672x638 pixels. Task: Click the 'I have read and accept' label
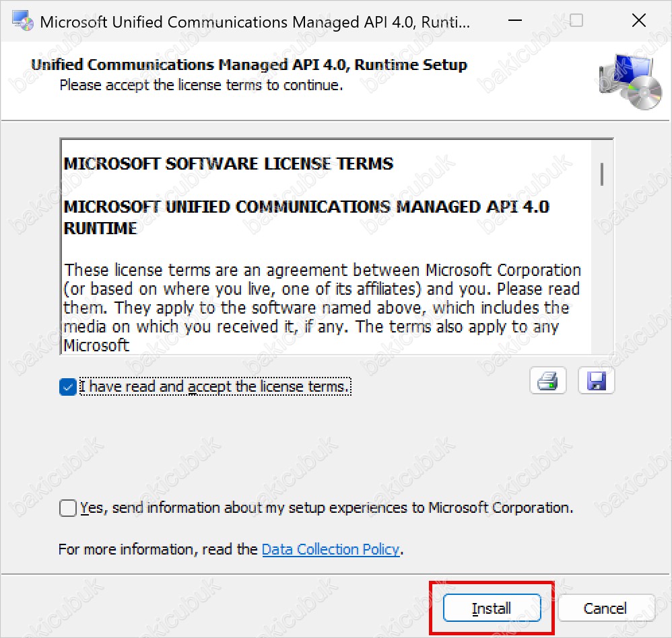[x=215, y=386]
